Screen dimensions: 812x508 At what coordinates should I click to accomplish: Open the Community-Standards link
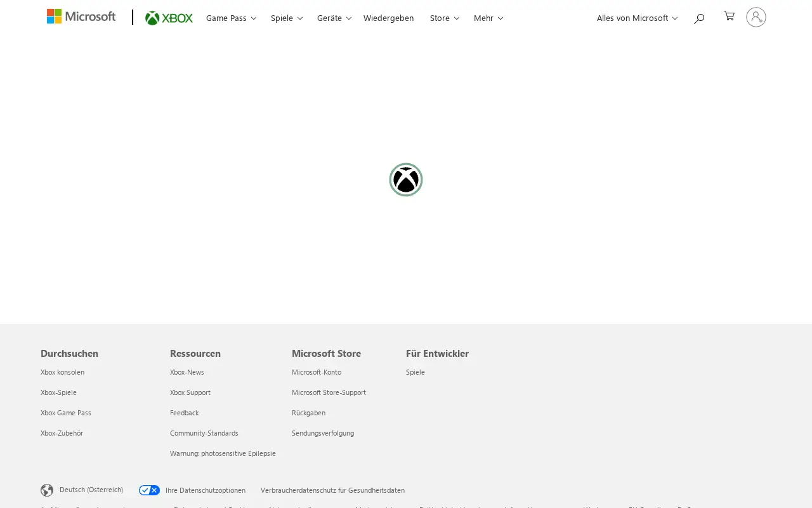204,433
